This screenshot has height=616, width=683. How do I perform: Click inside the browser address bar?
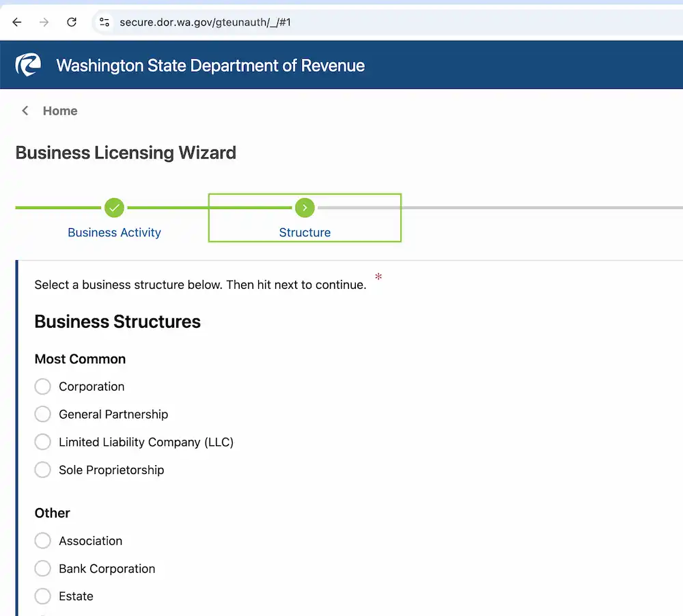pos(205,21)
